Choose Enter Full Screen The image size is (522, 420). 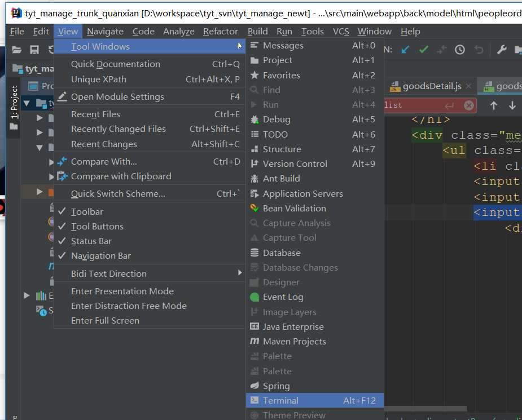coord(150,320)
